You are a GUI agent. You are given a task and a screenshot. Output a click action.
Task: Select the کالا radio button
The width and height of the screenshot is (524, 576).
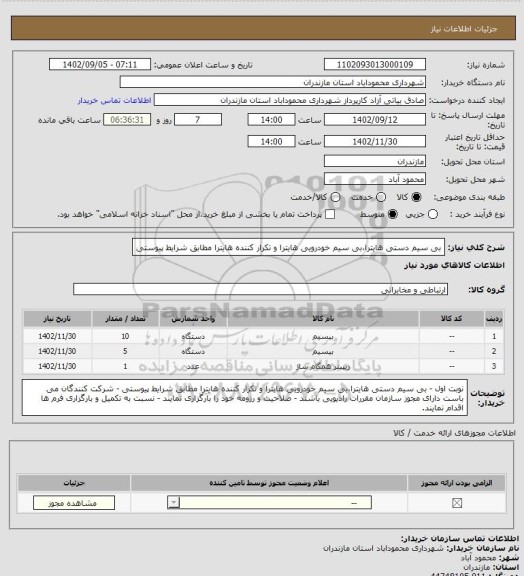(416, 197)
